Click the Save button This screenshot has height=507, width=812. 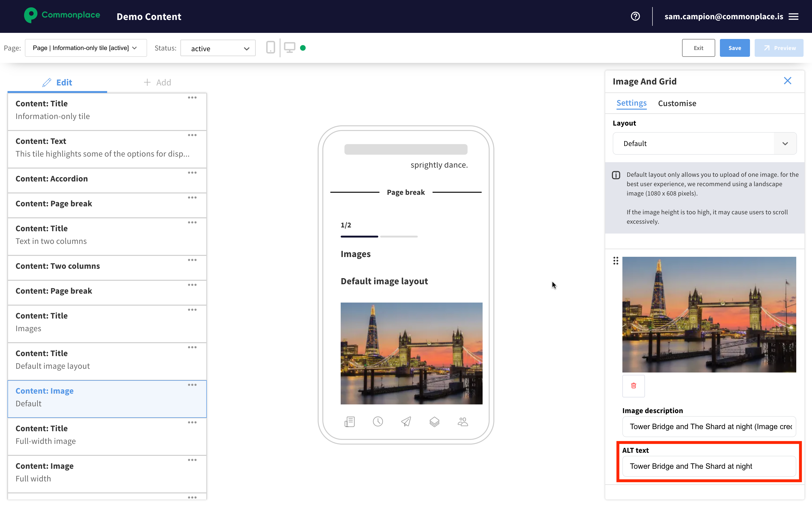[x=734, y=48]
